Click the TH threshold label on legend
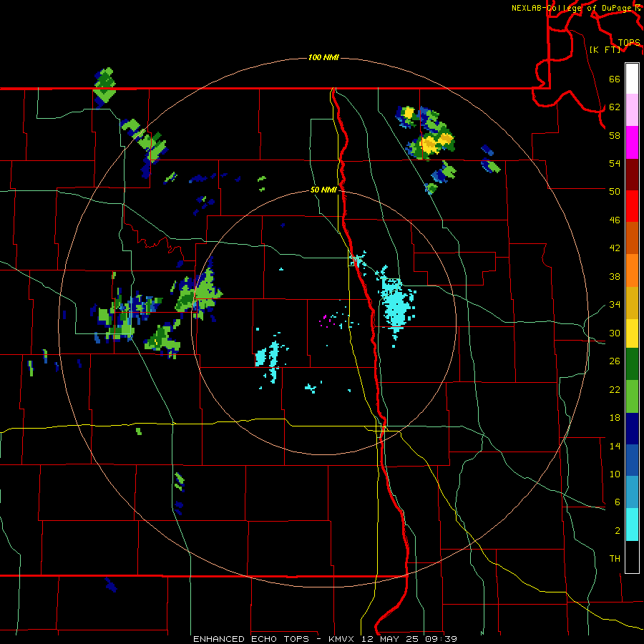 click(615, 559)
